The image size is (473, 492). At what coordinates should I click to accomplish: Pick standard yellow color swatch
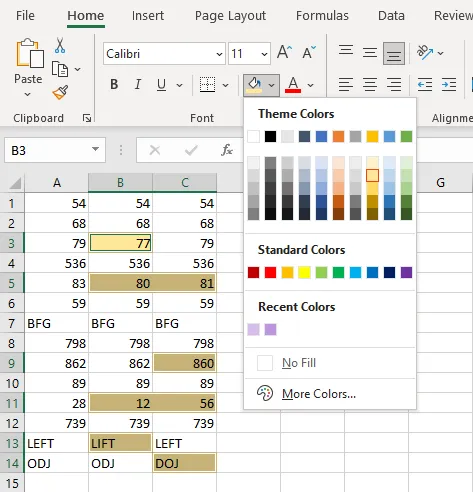[x=304, y=272]
